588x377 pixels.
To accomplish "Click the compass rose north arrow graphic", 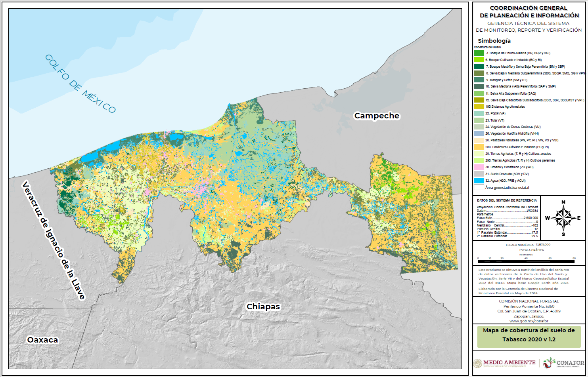I will (563, 218).
